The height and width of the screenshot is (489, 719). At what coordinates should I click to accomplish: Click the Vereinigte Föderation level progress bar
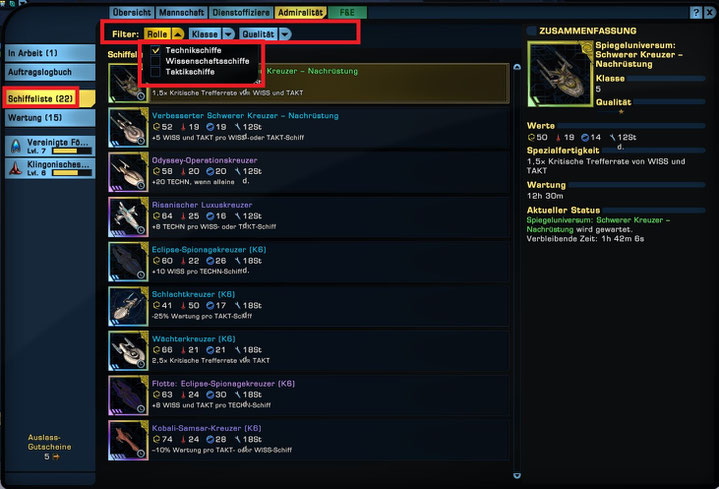pos(72,151)
